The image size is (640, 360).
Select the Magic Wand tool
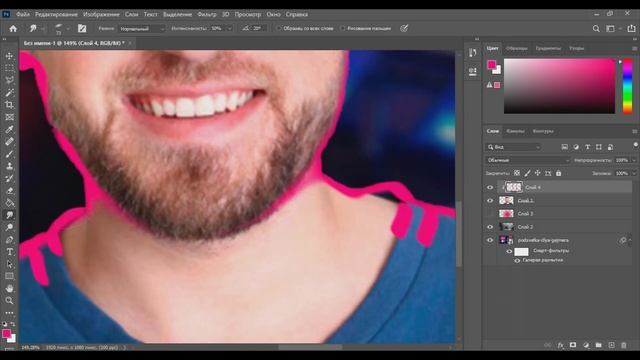click(9, 93)
